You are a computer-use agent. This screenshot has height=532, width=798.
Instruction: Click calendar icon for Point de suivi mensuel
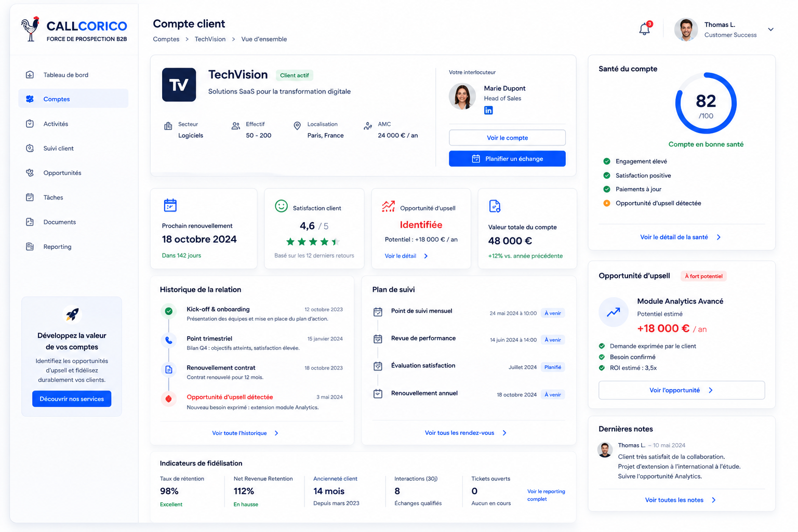[x=378, y=312]
